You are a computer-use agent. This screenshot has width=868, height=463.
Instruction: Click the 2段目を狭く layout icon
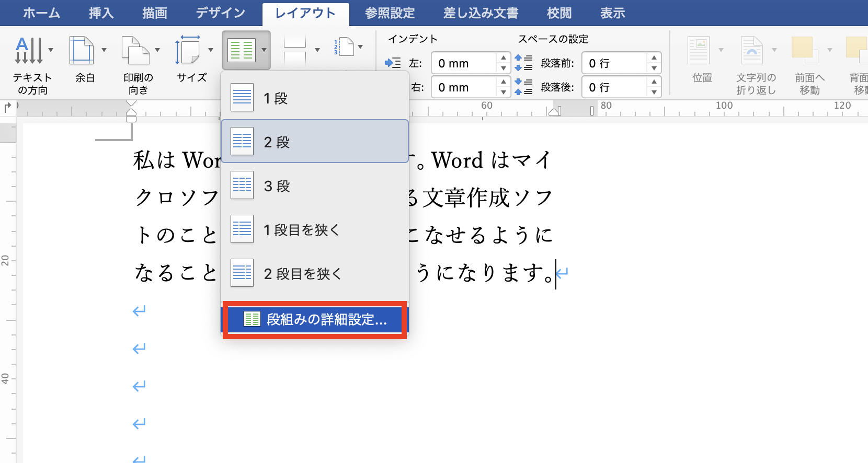coord(242,273)
